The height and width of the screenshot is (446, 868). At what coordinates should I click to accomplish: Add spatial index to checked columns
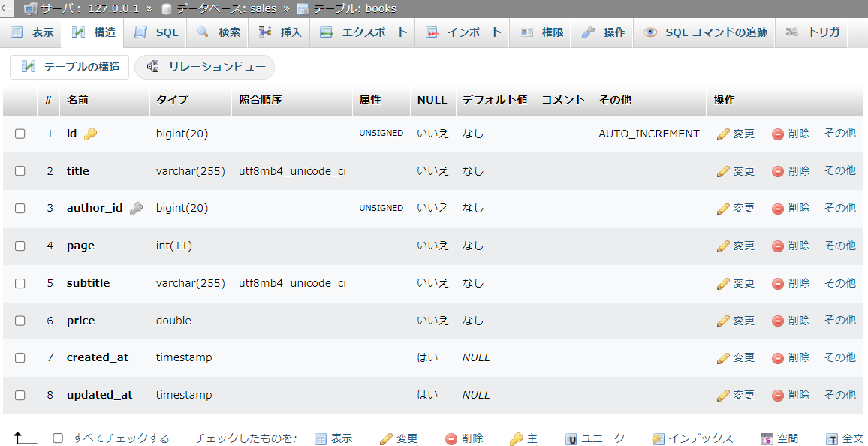coord(779,438)
